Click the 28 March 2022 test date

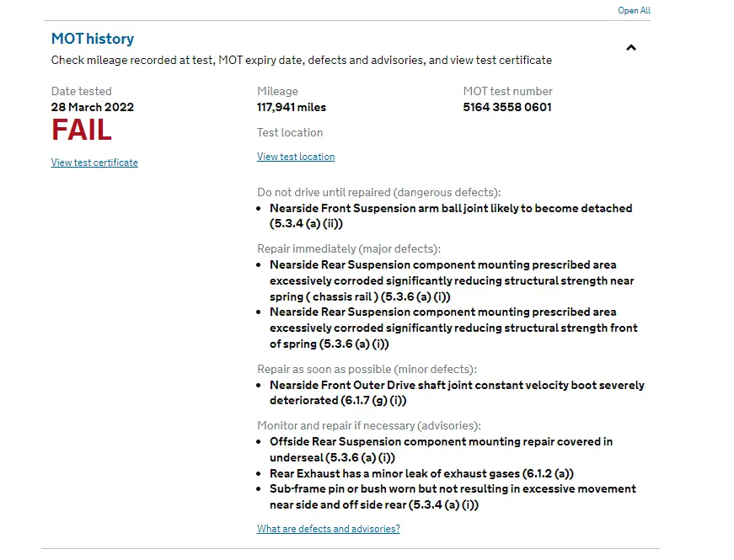[93, 107]
